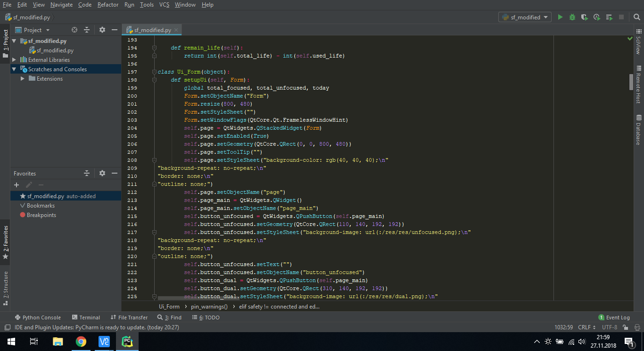Run sf_modified with coverage
The height and width of the screenshot is (351, 644).
click(x=585, y=17)
